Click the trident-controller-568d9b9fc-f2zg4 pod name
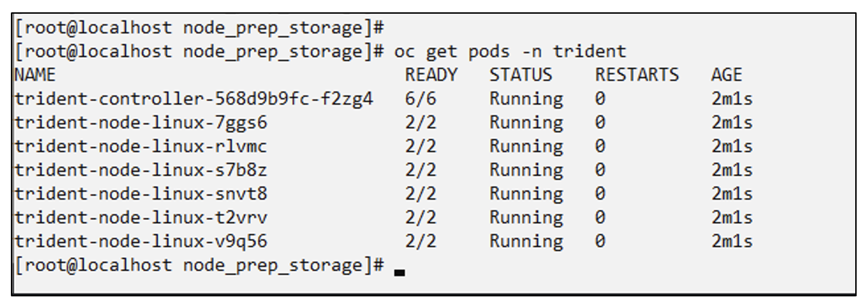 click(x=194, y=99)
